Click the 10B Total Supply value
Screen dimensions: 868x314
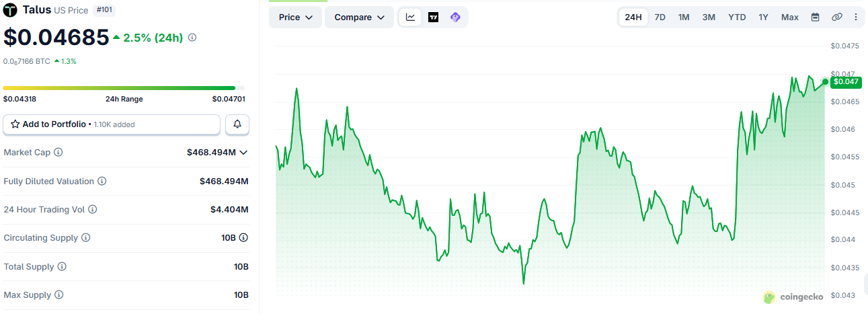click(241, 267)
